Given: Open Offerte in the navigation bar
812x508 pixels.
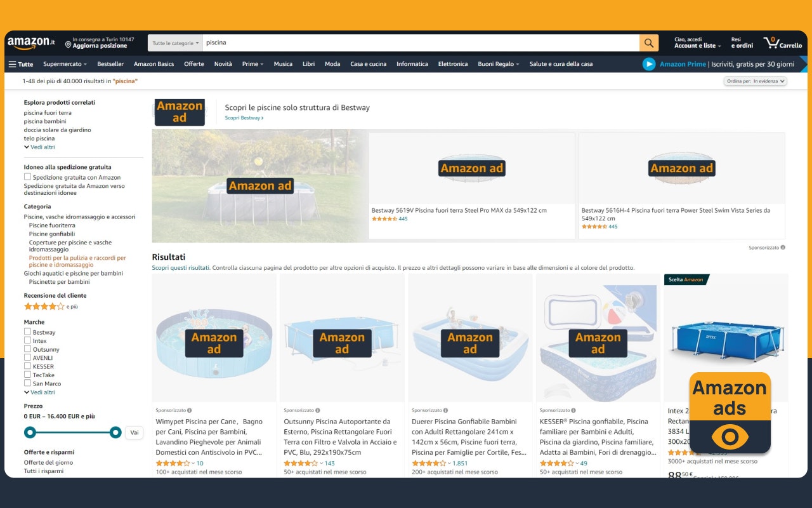Looking at the screenshot, I should [x=194, y=64].
